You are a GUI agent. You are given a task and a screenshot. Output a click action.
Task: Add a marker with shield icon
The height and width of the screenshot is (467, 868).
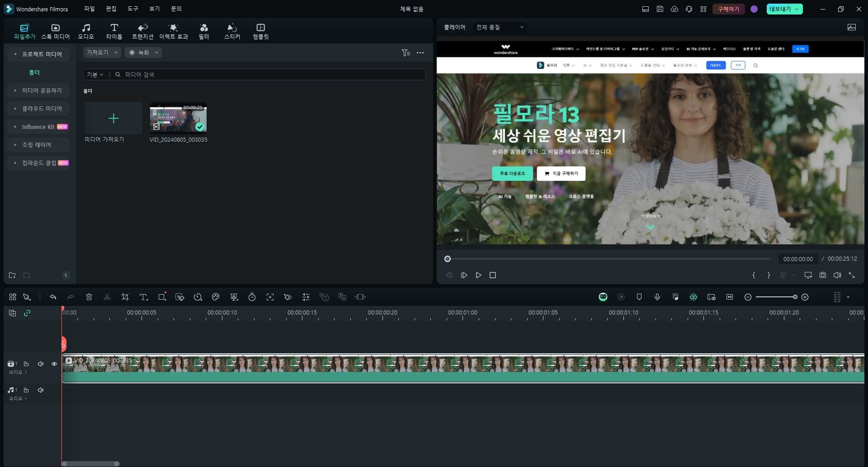tap(639, 297)
